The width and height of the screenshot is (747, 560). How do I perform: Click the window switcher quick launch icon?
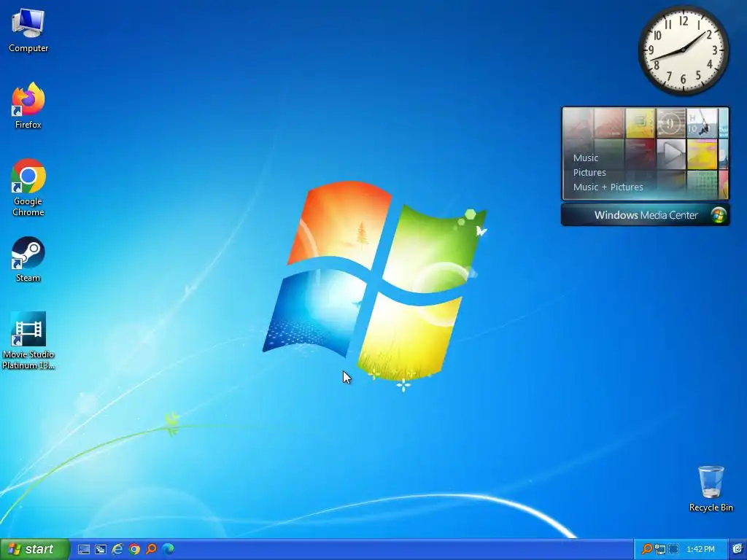[x=101, y=550]
